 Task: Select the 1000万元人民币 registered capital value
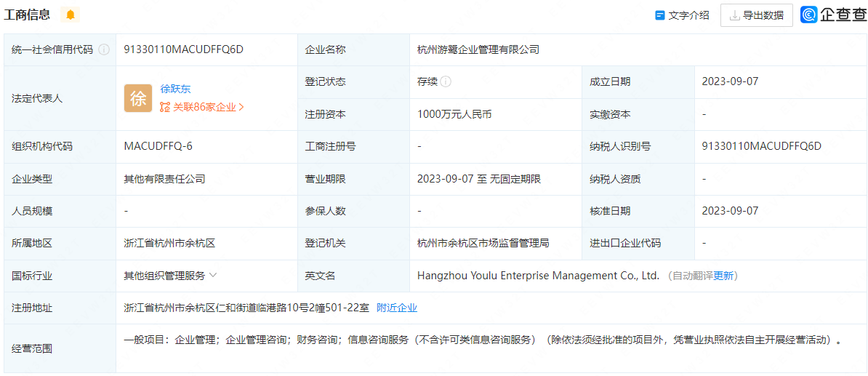(x=454, y=115)
